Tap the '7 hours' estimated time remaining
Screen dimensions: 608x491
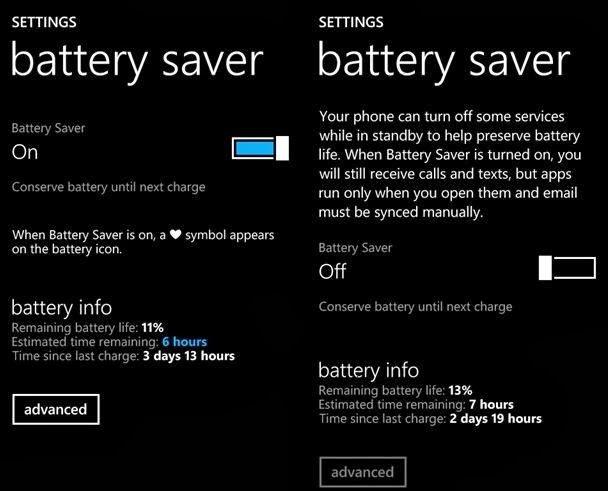[x=491, y=405]
